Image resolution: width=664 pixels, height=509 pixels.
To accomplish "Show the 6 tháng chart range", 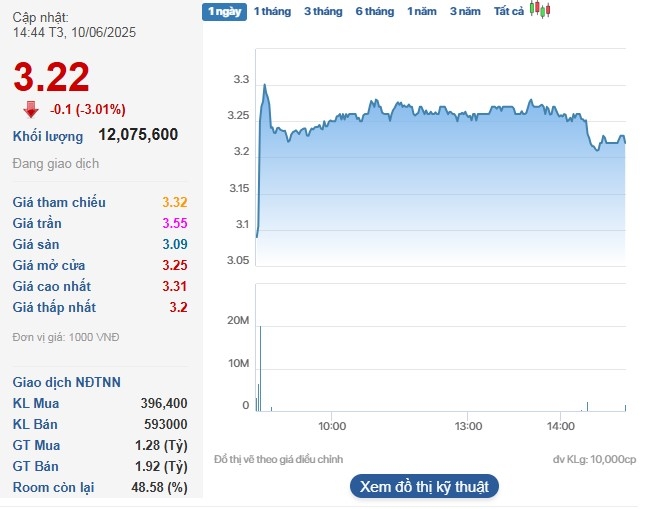I will coord(374,11).
